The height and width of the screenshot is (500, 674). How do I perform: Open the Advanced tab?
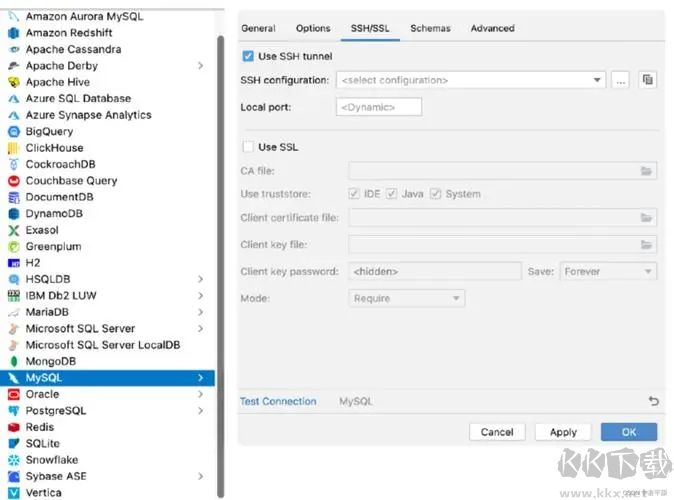pyautogui.click(x=493, y=28)
